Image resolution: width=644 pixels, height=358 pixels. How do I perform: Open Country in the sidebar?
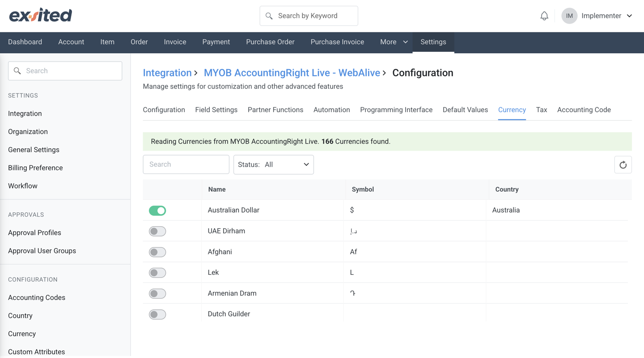pyautogui.click(x=20, y=316)
